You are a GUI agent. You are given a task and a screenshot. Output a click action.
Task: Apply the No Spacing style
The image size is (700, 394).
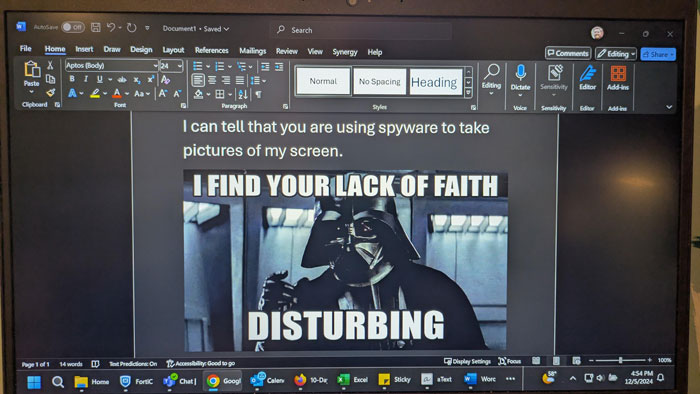379,82
